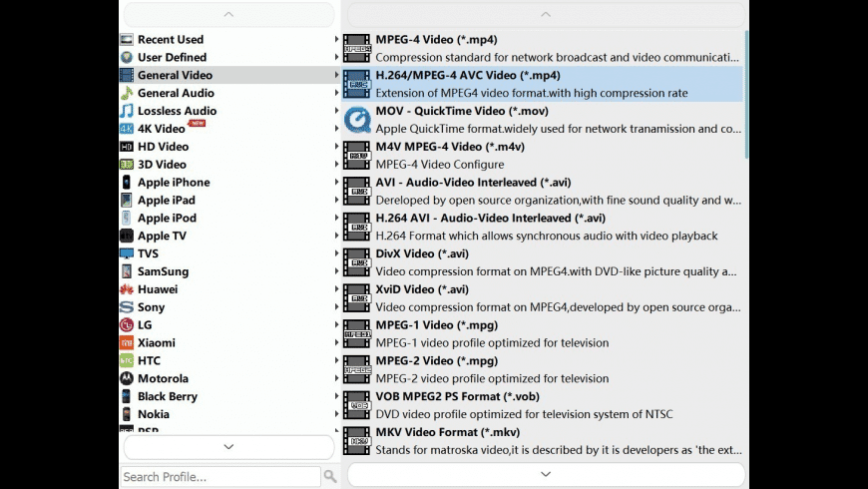
Task: Click the TVS monitor icon
Action: coord(127,253)
